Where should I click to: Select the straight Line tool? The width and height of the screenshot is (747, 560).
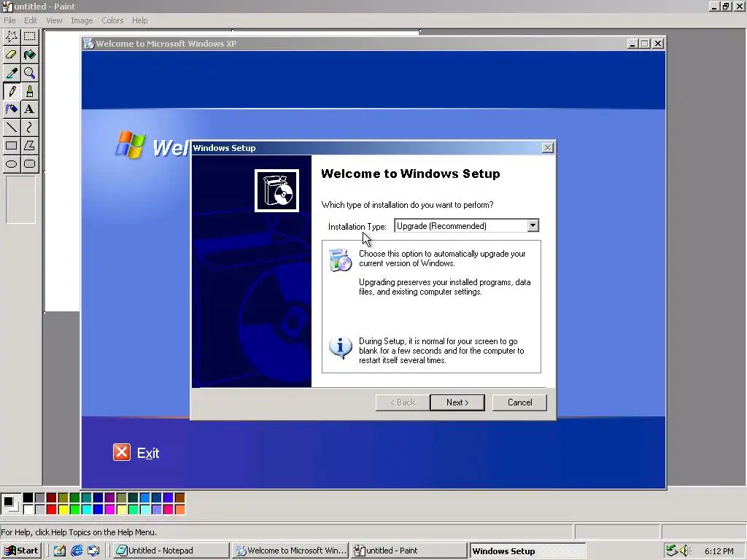click(12, 127)
